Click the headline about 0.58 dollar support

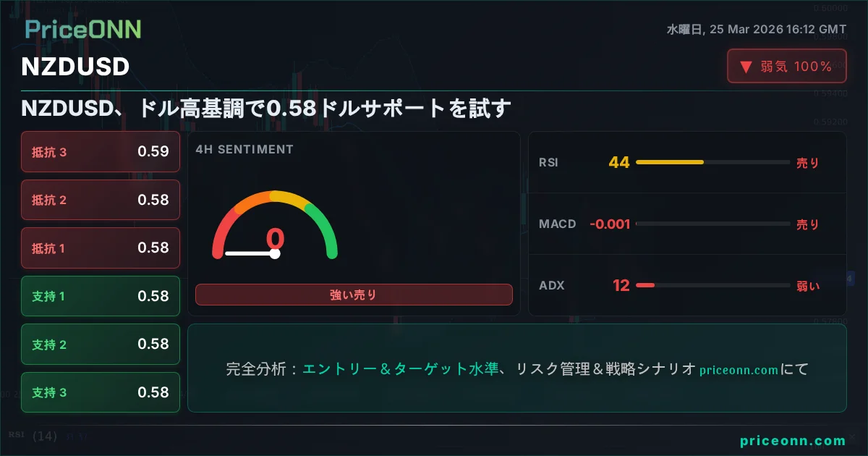tap(266, 109)
